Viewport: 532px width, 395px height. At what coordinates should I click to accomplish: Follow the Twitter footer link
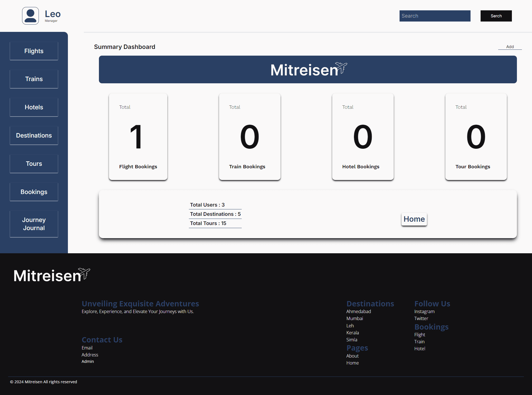point(421,318)
